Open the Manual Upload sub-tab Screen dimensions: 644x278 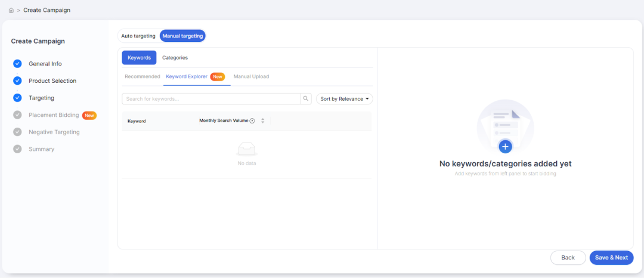(x=252, y=77)
